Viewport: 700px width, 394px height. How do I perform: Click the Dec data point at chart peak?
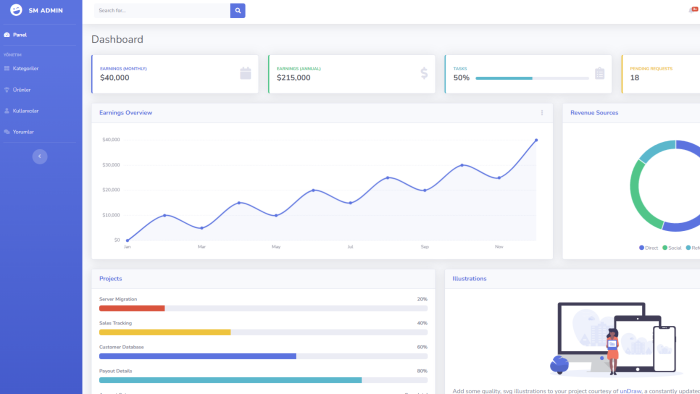(536, 140)
